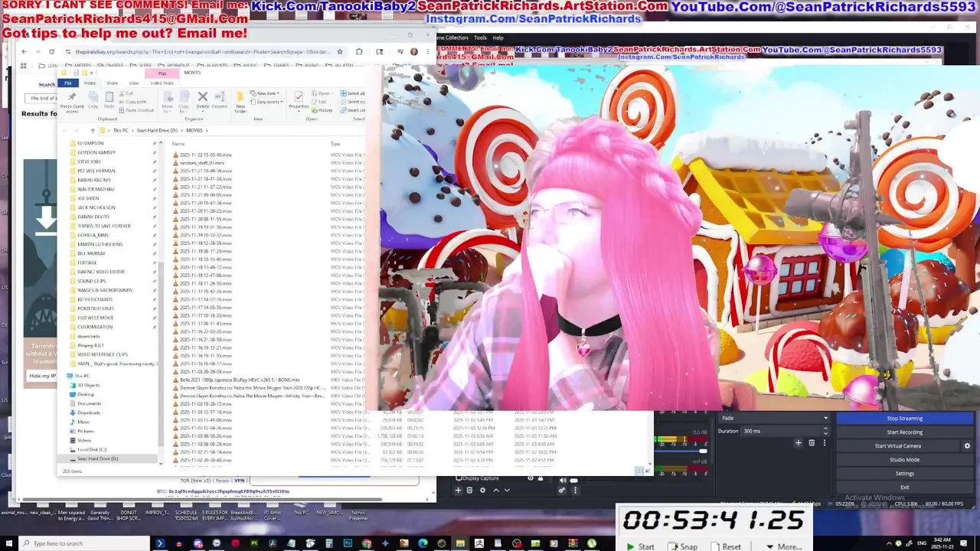Open the stopwatch More menu
This screenshot has width=980, height=551.
click(783, 546)
